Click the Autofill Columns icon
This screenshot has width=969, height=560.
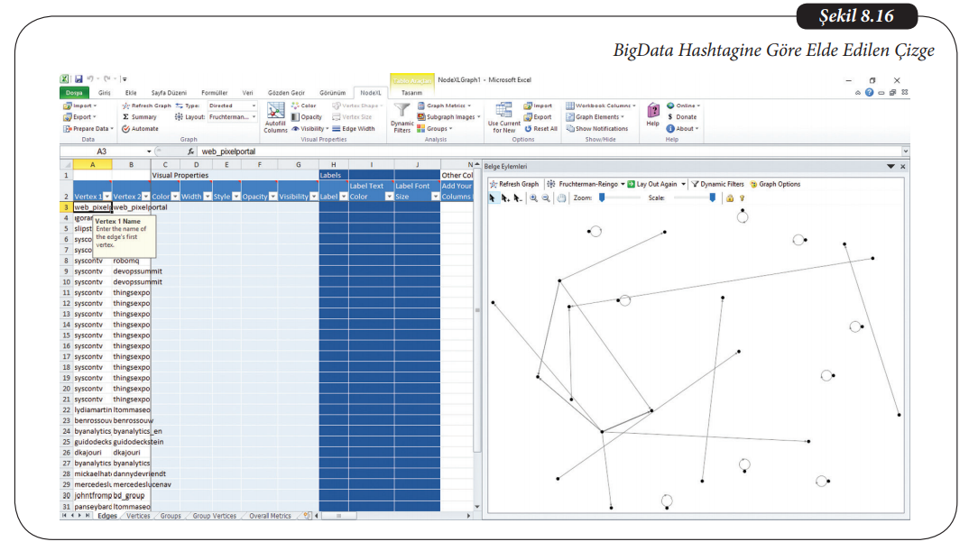[275, 113]
